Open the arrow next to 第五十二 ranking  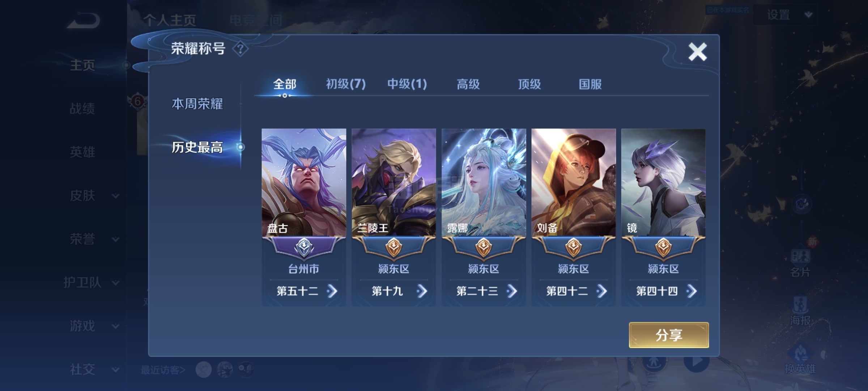(x=332, y=291)
